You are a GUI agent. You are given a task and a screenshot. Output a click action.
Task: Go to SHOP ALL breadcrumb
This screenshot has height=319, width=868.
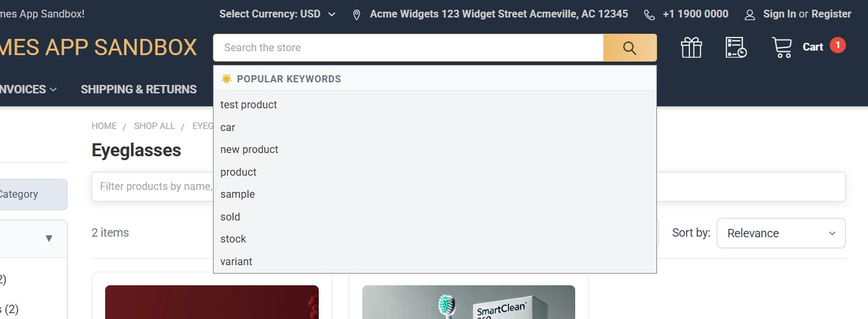155,126
